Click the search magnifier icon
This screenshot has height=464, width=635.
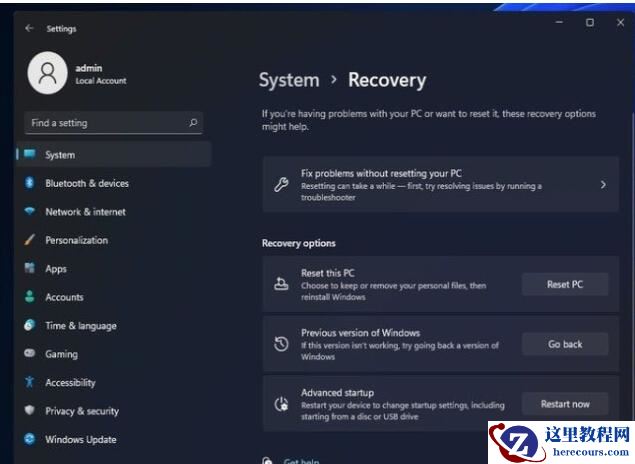click(193, 122)
